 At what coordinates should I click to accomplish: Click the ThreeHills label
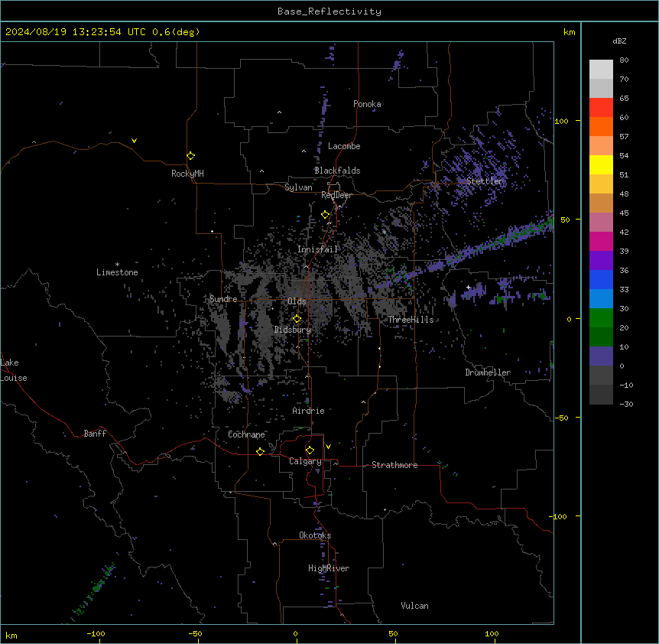(x=411, y=320)
